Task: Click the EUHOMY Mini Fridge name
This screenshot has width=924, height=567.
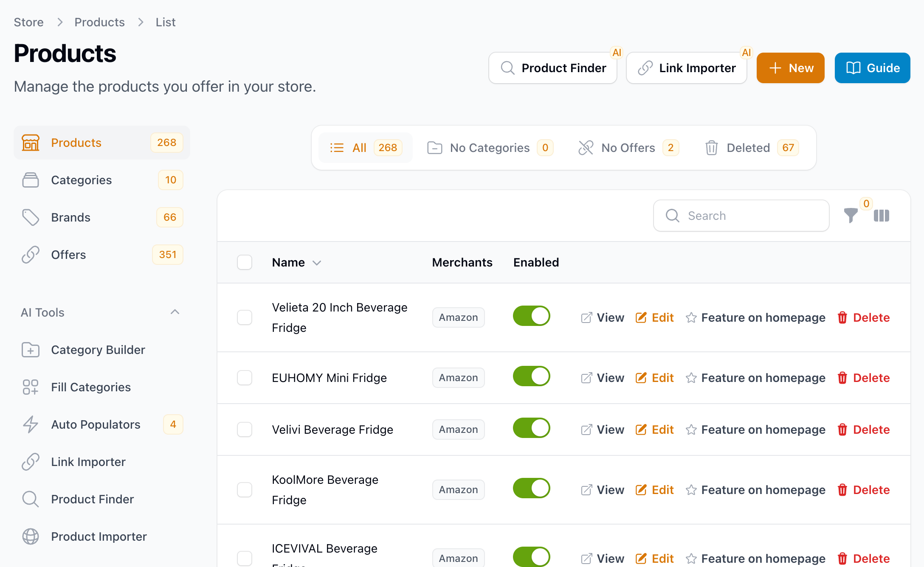Action: tap(329, 378)
